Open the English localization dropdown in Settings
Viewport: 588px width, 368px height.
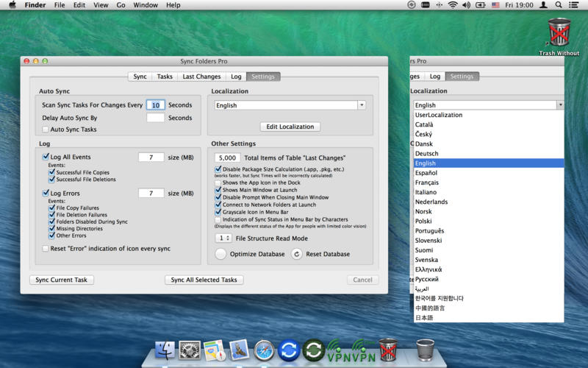pos(290,105)
